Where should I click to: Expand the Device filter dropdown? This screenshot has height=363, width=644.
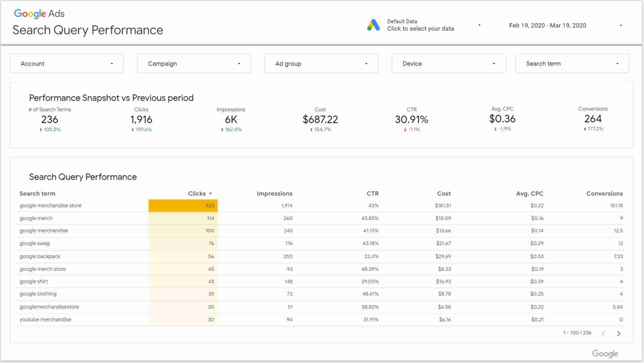point(449,64)
